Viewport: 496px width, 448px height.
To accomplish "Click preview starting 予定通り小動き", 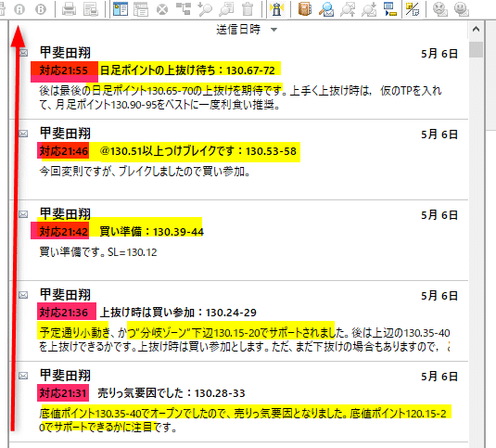I will click(x=245, y=339).
